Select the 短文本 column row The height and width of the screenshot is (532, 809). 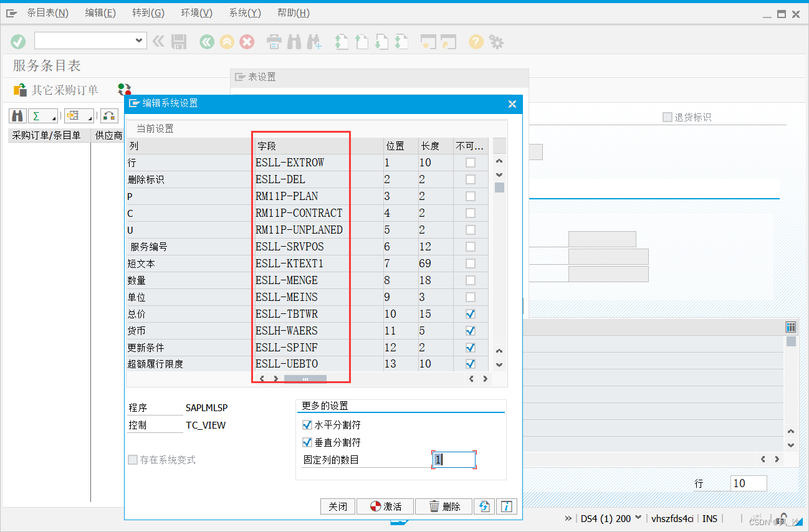190,264
